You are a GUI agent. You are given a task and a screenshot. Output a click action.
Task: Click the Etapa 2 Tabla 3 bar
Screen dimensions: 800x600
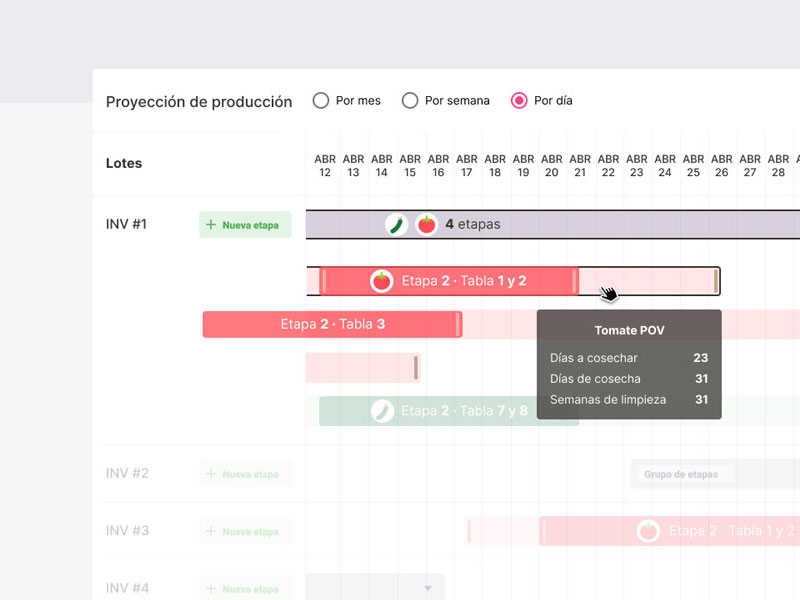point(331,324)
